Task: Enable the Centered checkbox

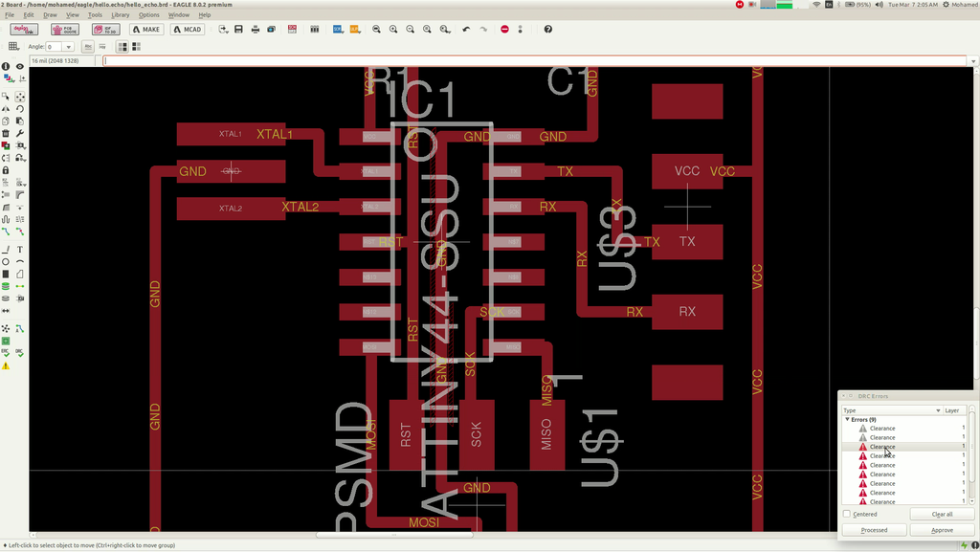Action: (x=847, y=514)
